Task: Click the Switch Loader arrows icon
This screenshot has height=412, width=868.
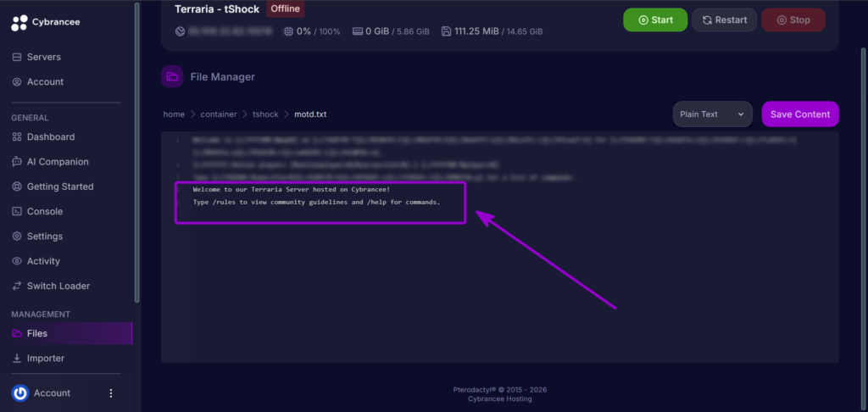Action: [17, 287]
